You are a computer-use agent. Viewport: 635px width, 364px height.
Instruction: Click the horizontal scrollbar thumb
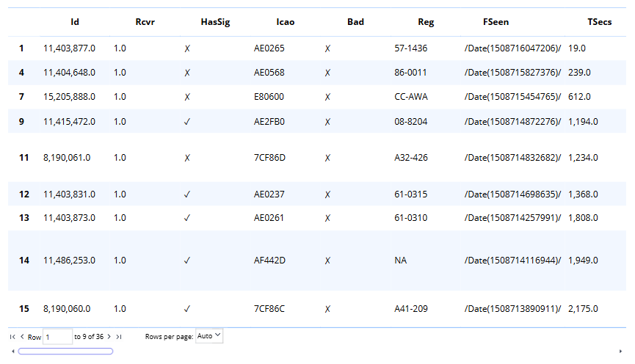pyautogui.click(x=65, y=352)
